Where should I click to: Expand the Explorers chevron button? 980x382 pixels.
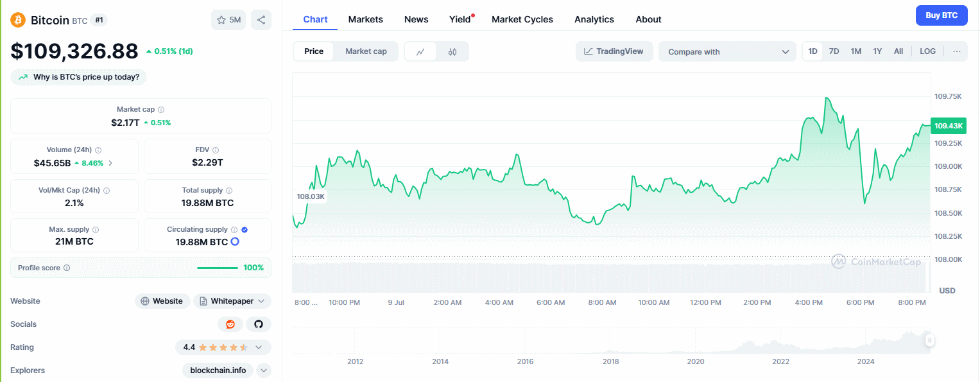(x=264, y=370)
